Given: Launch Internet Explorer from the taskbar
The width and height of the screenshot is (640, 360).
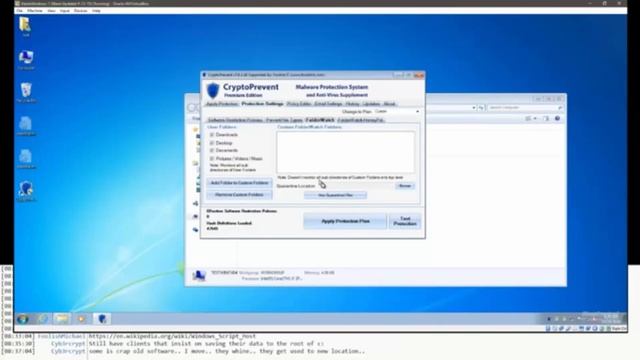Looking at the screenshot, I should 42,319.
